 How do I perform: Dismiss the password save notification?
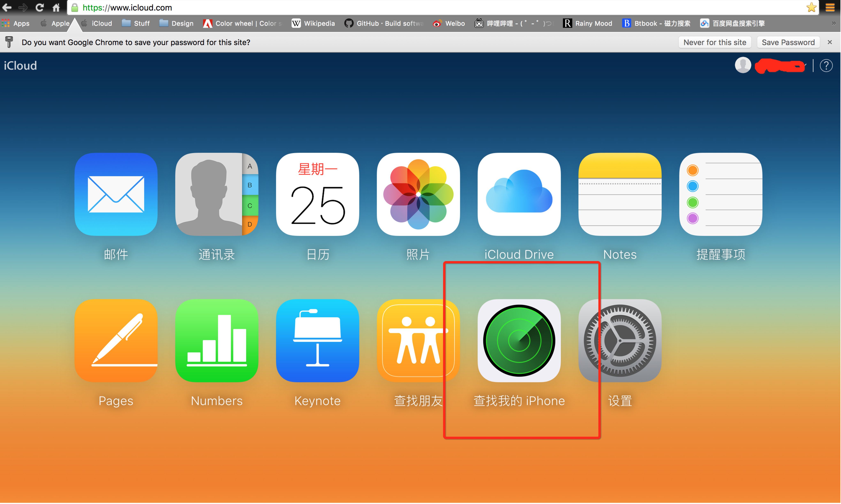pyautogui.click(x=831, y=42)
